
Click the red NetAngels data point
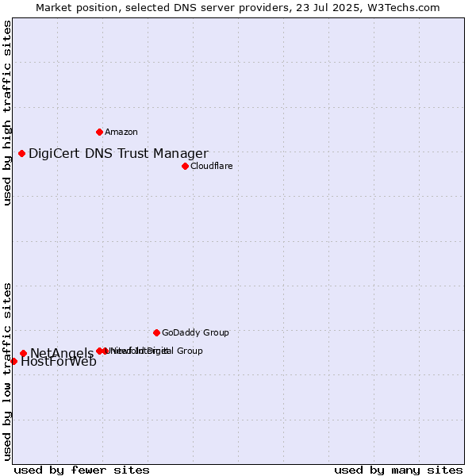click(x=23, y=353)
